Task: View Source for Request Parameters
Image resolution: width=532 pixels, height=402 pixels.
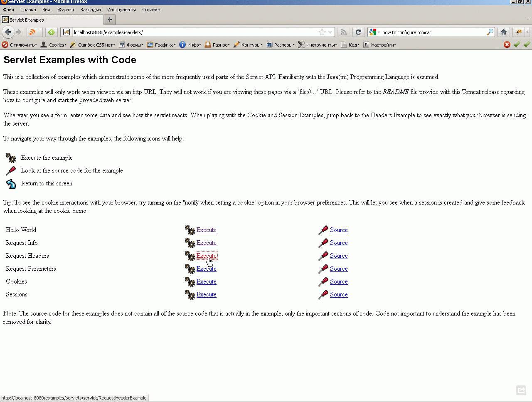Action: point(339,269)
